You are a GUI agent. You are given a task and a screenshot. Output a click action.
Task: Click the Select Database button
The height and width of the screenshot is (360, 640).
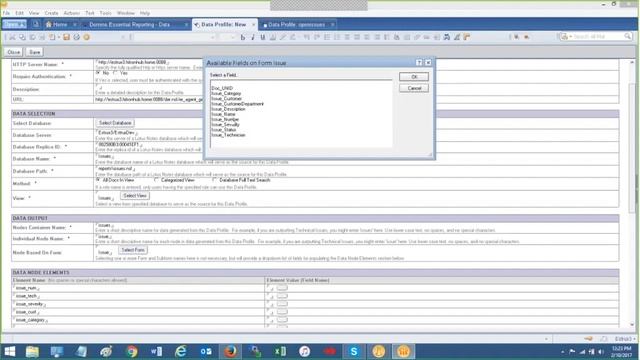pyautogui.click(x=115, y=123)
